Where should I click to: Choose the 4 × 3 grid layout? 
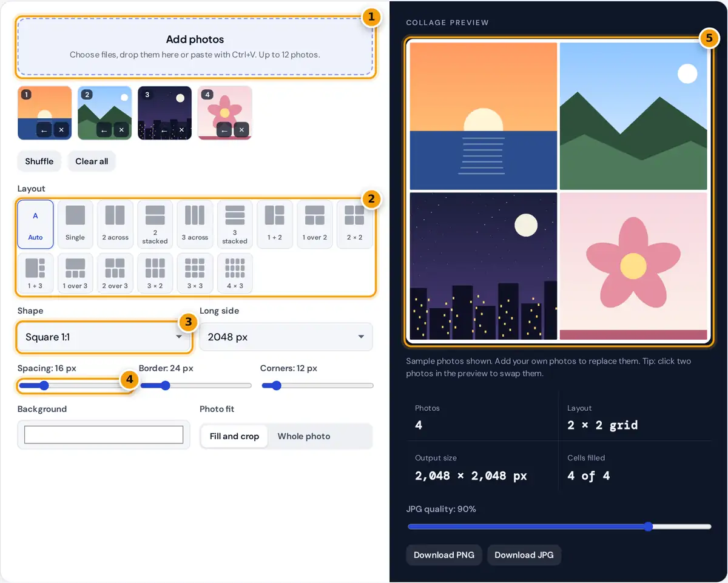[235, 274]
